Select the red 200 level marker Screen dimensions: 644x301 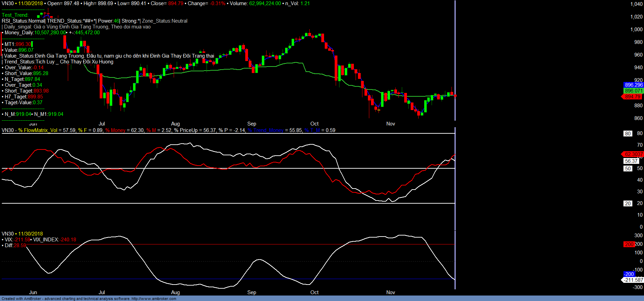[x=629, y=244]
